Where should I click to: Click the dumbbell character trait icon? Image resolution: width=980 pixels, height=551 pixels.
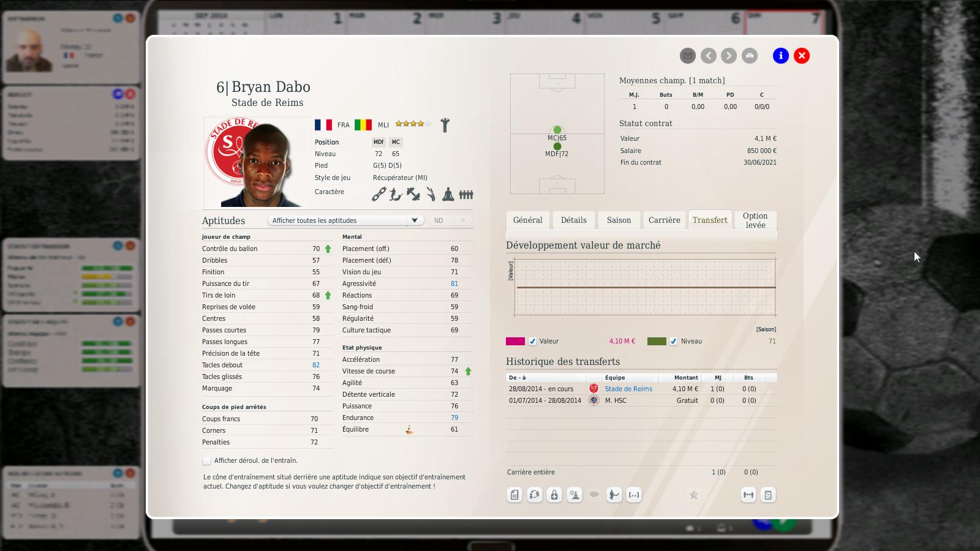(413, 194)
